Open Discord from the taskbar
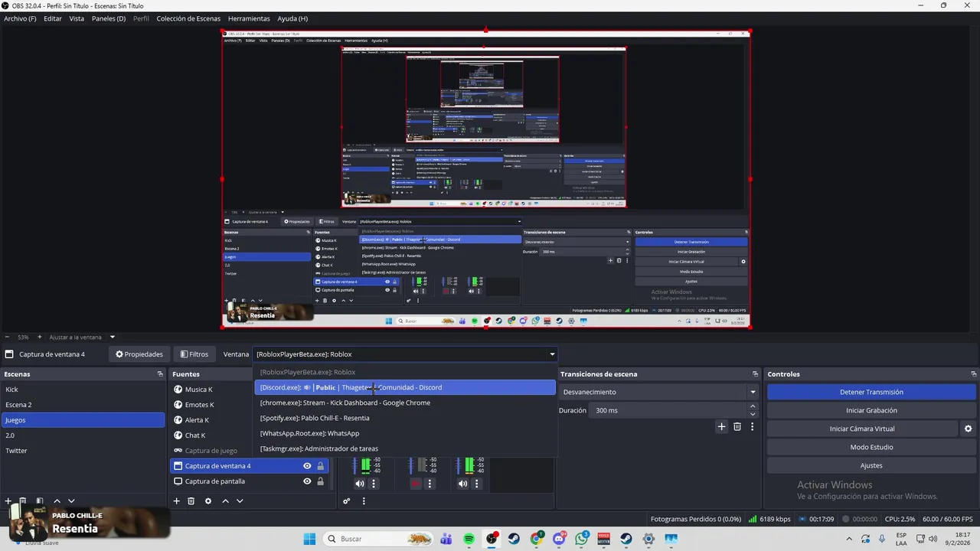This screenshot has width=980, height=551. click(x=559, y=539)
